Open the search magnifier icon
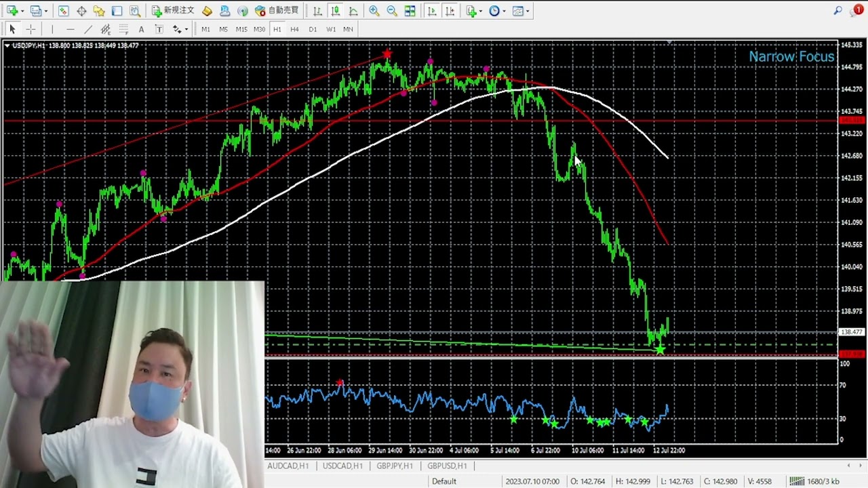This screenshot has height=488, width=868. pyautogui.click(x=838, y=11)
